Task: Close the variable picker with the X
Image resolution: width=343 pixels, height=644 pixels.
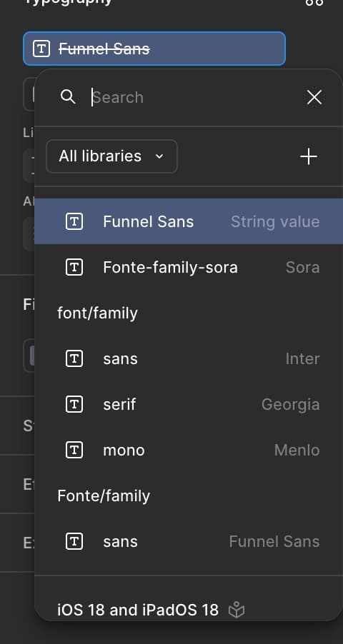Action: [314, 97]
